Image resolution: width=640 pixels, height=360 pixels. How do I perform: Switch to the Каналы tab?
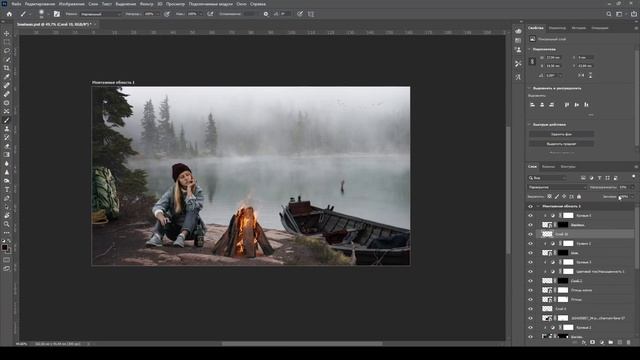click(x=548, y=167)
